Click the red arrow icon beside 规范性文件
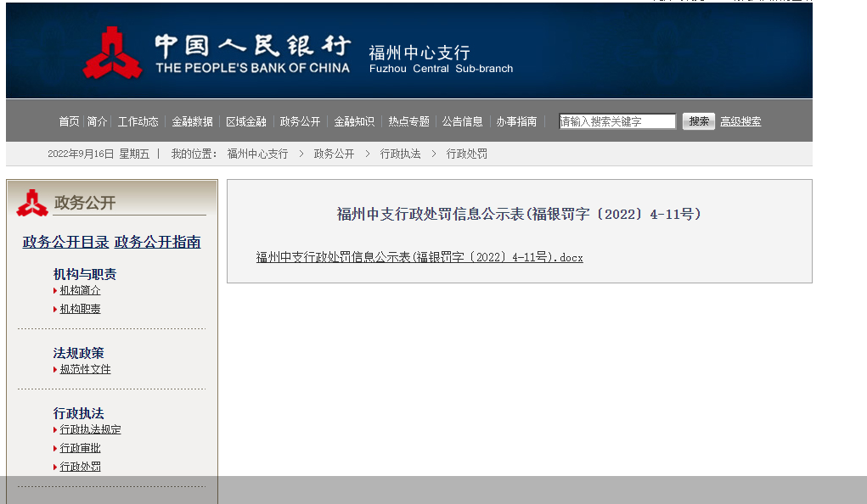This screenshot has width=867, height=504. (x=54, y=369)
